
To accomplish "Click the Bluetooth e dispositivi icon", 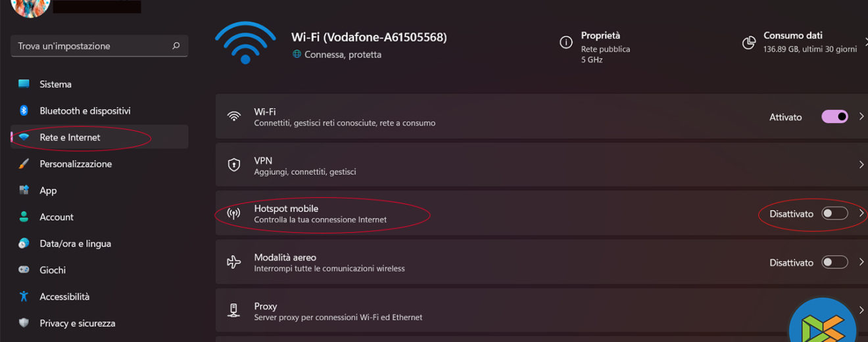I will click(x=24, y=110).
